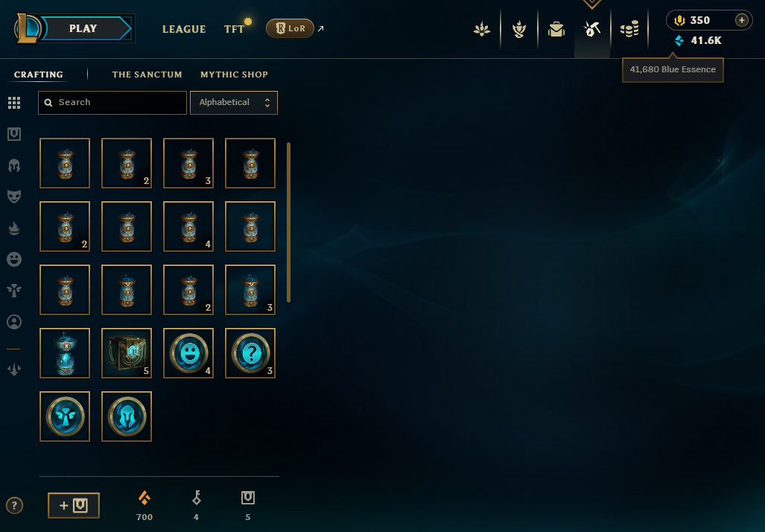
Task: Select the skins mask filter in sidebar
Action: [14, 196]
